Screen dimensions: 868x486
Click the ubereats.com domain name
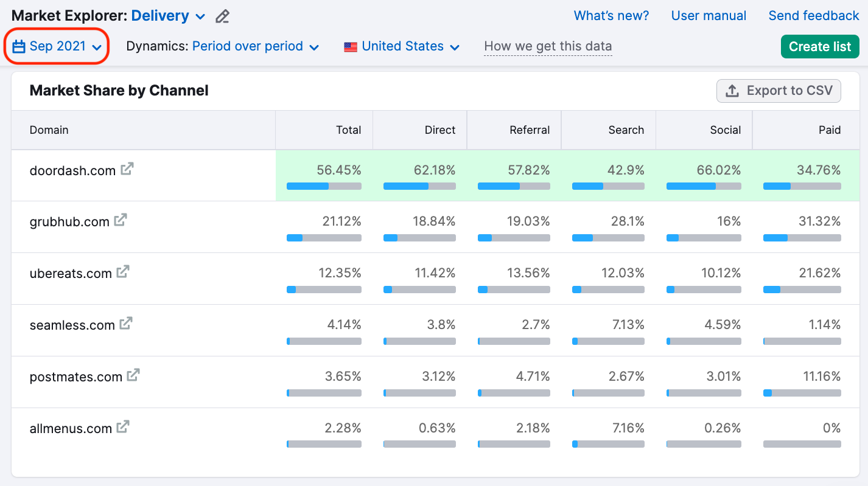tap(71, 273)
